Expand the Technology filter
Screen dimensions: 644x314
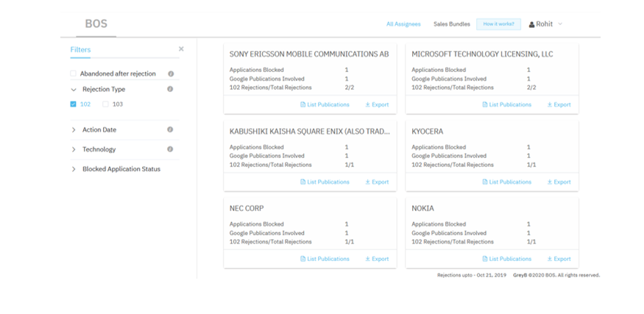click(74, 149)
